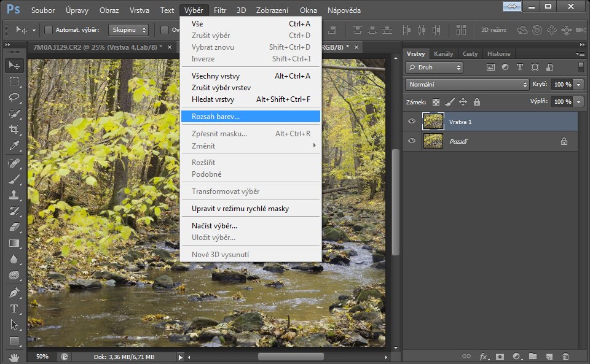Select the Lasso tool
Viewport: 590px width, 364px height.
(14, 97)
